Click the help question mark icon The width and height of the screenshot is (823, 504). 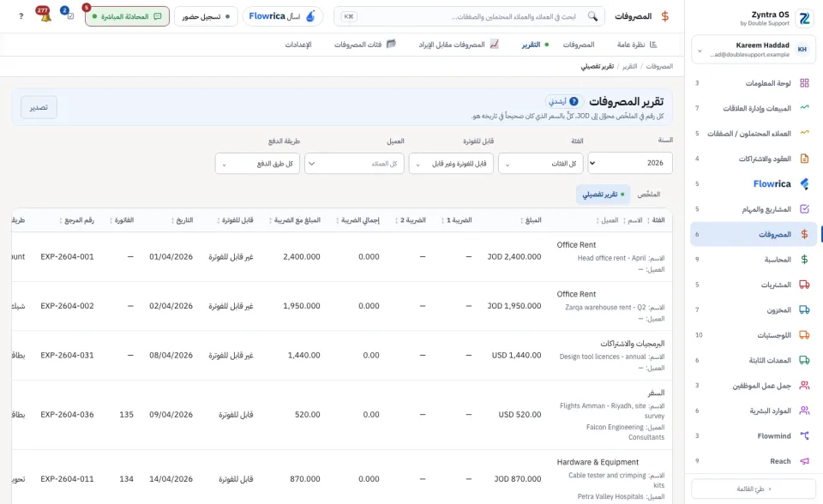(21, 16)
